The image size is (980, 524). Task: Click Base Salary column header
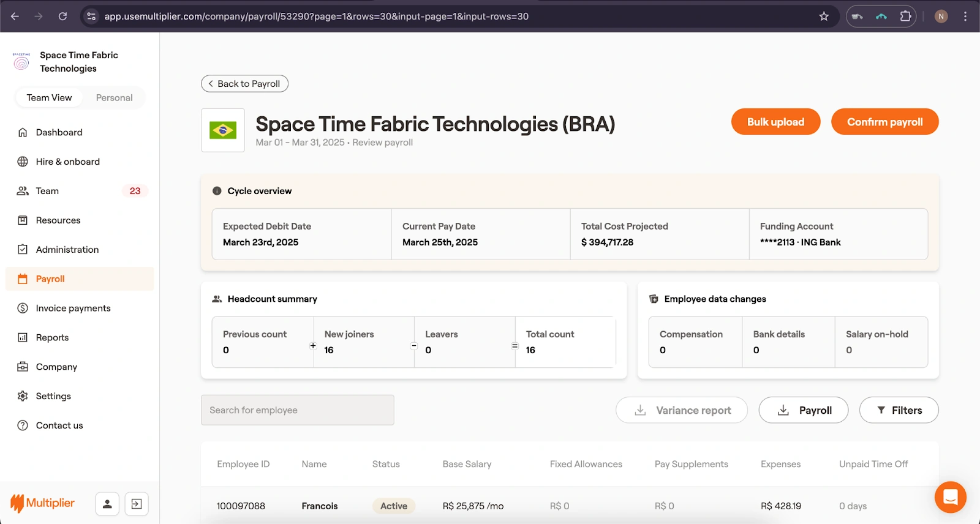(467, 464)
